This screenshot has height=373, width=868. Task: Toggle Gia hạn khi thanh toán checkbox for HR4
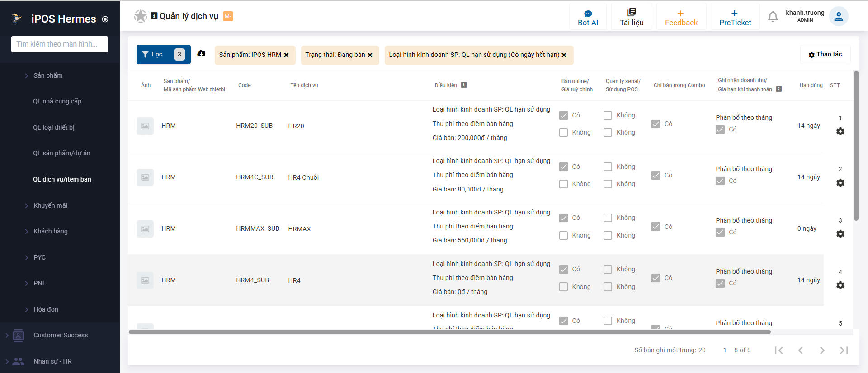[720, 283]
